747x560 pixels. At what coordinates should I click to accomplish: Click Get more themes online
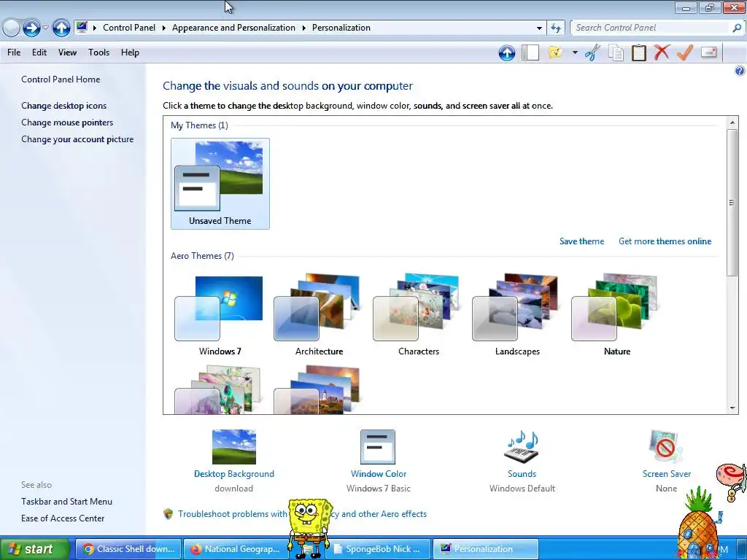pos(665,241)
